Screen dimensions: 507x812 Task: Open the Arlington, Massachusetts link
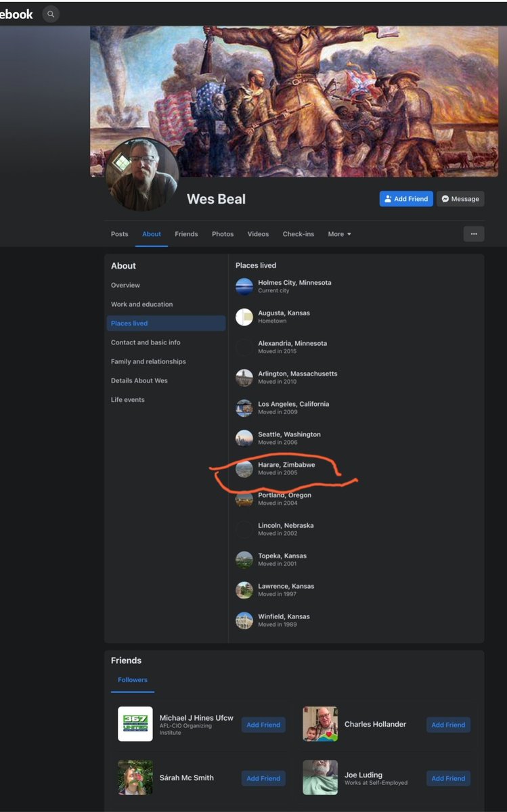pyautogui.click(x=297, y=374)
